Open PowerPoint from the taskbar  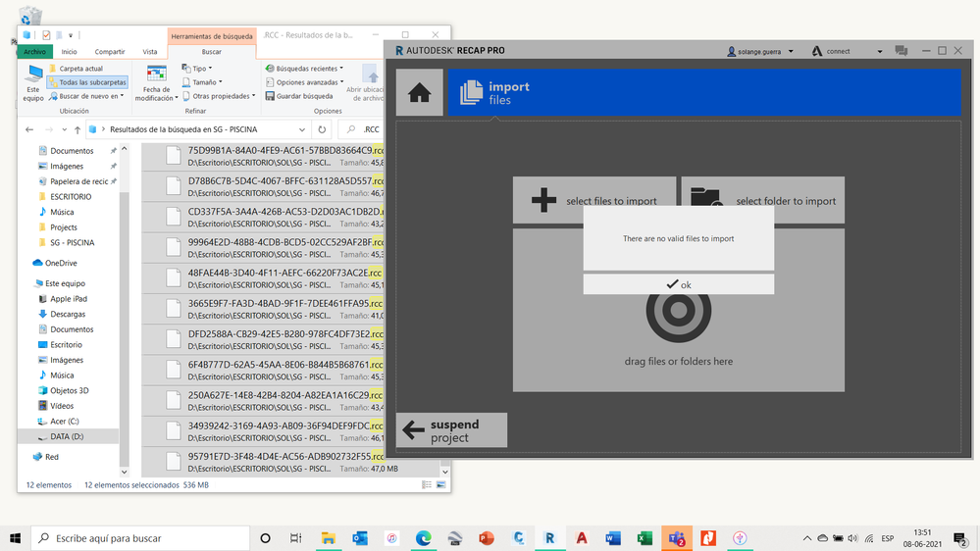pyautogui.click(x=487, y=538)
